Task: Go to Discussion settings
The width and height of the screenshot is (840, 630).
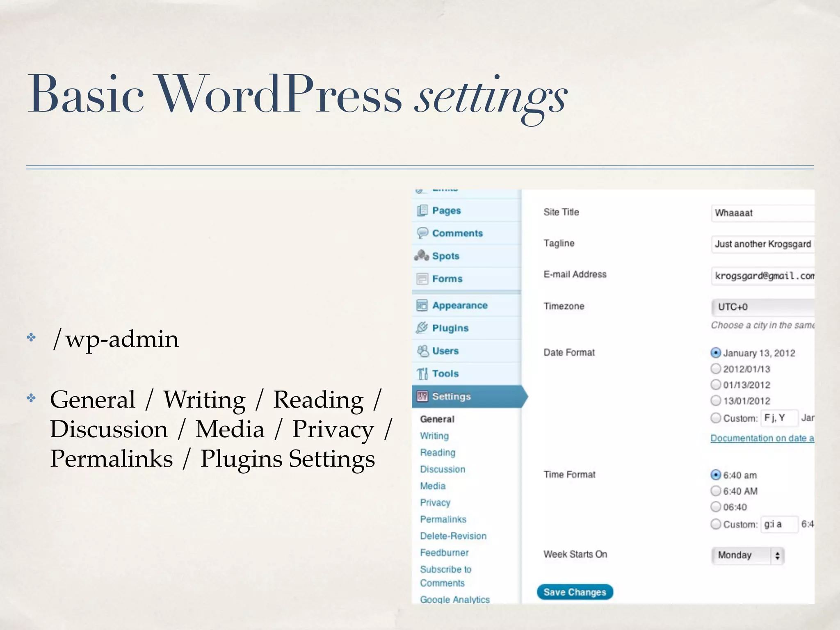Action: (443, 469)
